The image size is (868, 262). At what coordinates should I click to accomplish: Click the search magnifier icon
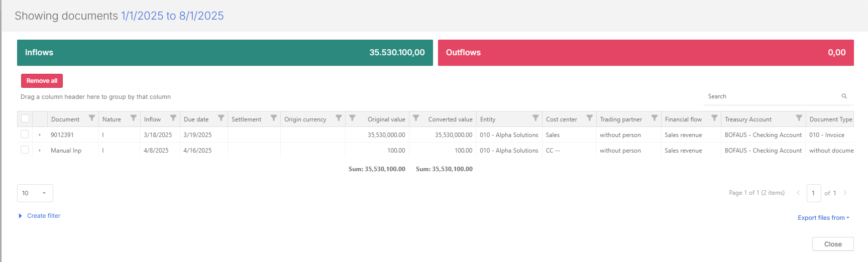pos(844,96)
